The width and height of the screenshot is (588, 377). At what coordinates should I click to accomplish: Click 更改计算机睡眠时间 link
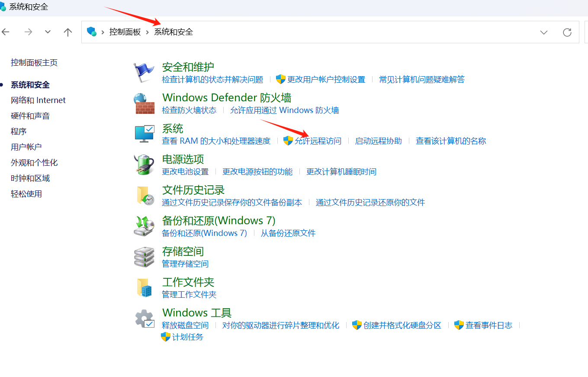pyautogui.click(x=341, y=172)
